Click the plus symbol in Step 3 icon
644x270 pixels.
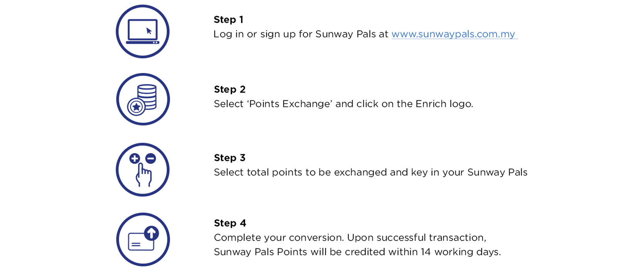pos(135,159)
